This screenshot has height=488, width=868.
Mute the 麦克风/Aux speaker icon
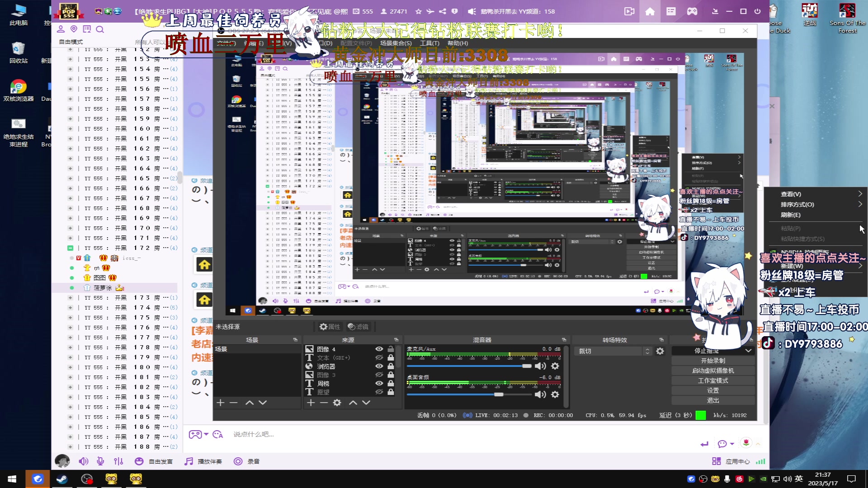(540, 366)
